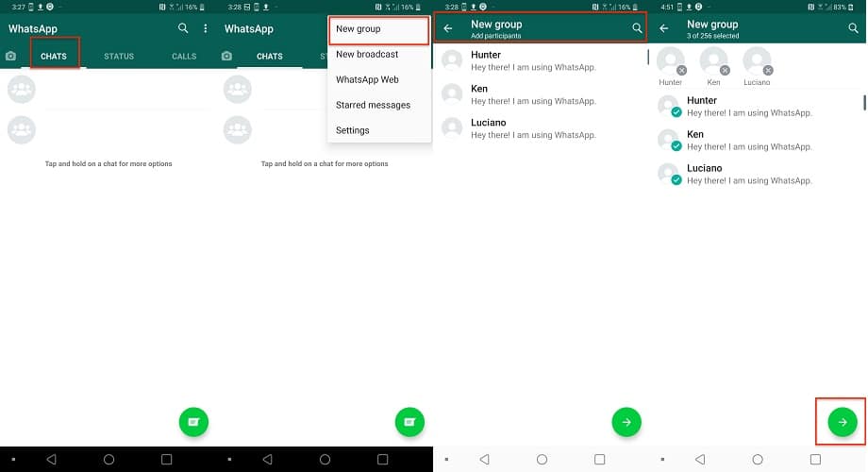The image size is (868, 472).
Task: Tap Luciano's avatar on Add participants screen
Action: 452,128
